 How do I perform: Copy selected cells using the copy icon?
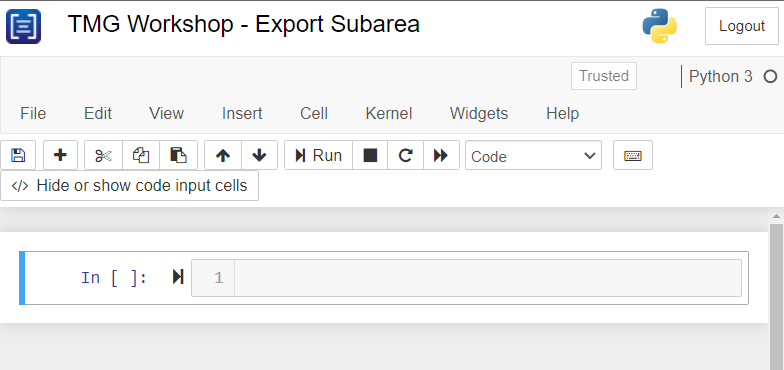[141, 156]
